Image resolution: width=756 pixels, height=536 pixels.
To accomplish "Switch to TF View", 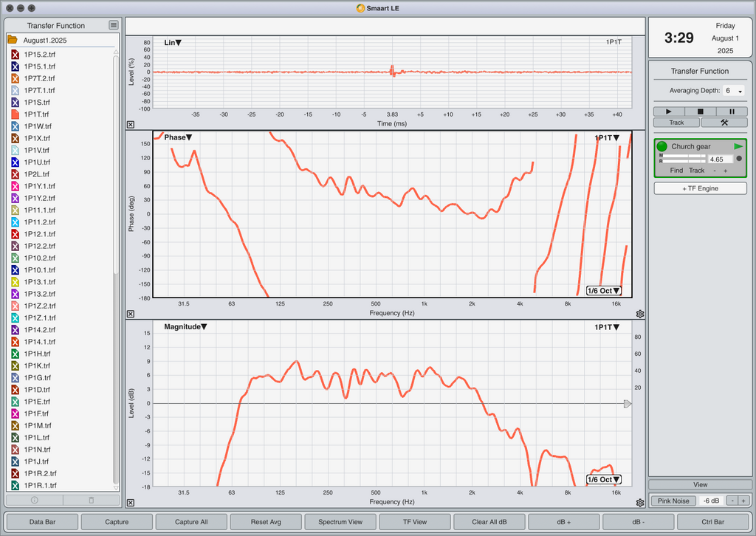I will click(415, 521).
